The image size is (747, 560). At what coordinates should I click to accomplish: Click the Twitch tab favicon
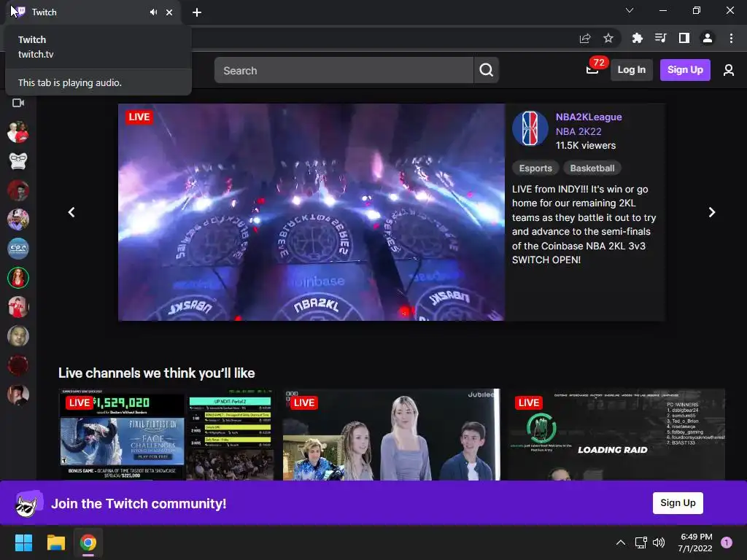tap(20, 12)
